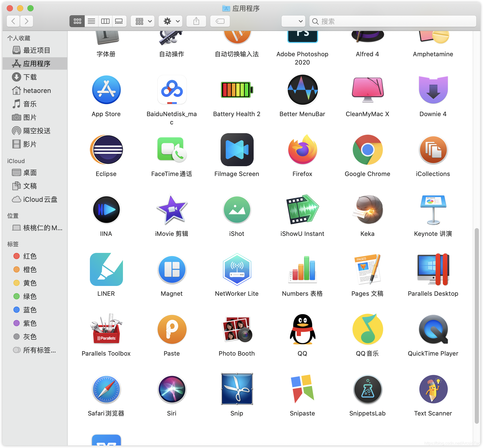Select the Siri app
Image resolution: width=483 pixels, height=448 pixels.
click(172, 389)
